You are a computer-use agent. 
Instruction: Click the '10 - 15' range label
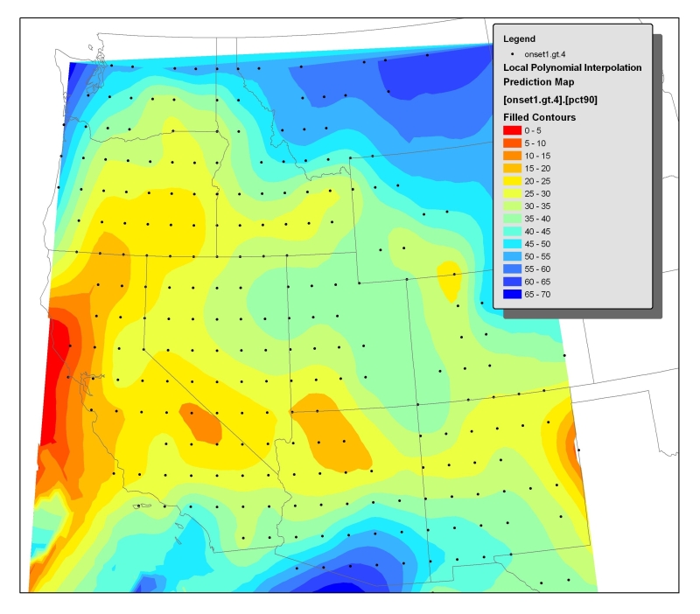(x=537, y=156)
